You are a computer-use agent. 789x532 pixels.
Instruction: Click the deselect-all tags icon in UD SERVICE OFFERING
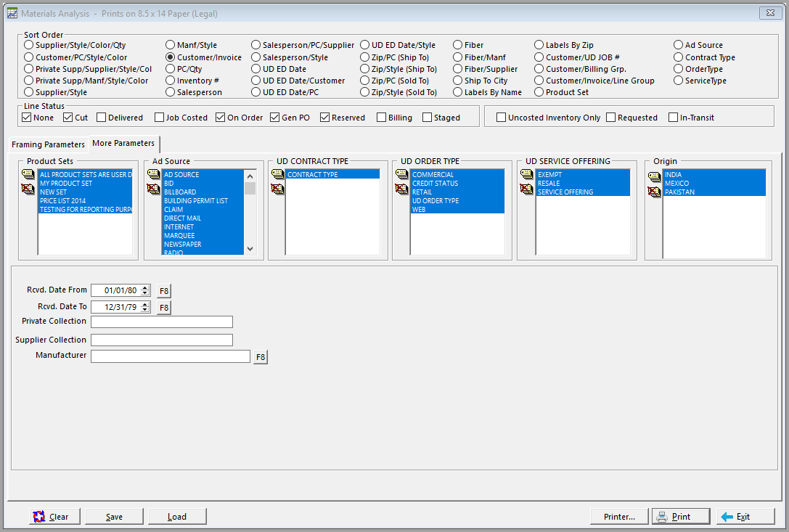527,189
